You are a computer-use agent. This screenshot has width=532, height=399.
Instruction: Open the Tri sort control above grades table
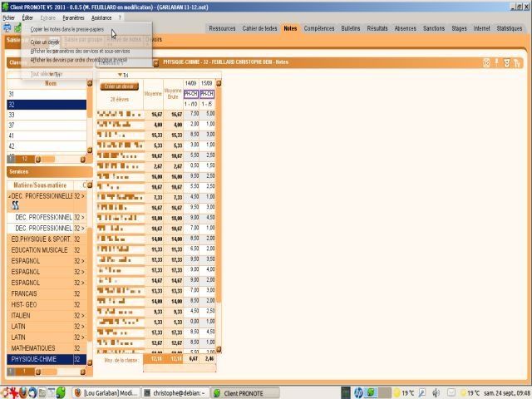pos(123,76)
